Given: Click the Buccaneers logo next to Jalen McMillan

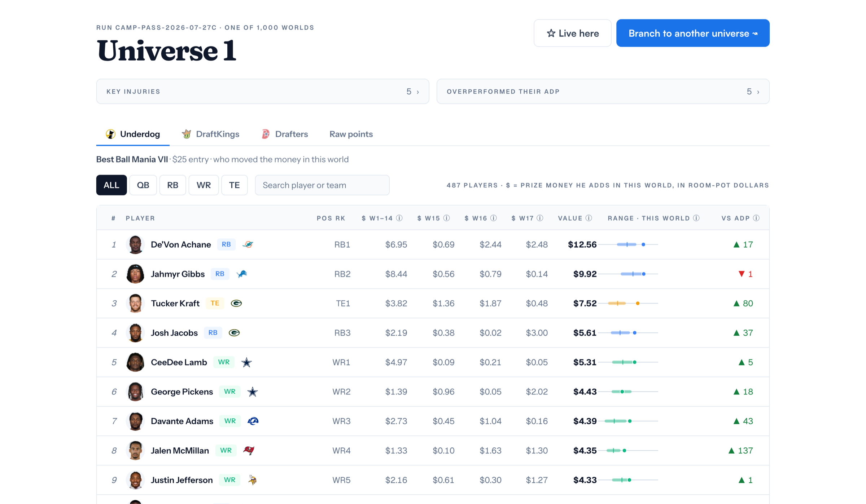Looking at the screenshot, I should [249, 451].
